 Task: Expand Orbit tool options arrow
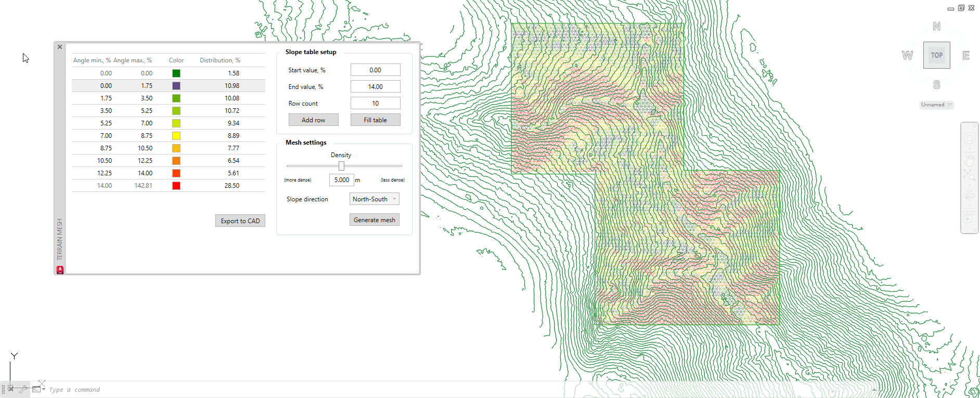969,206
